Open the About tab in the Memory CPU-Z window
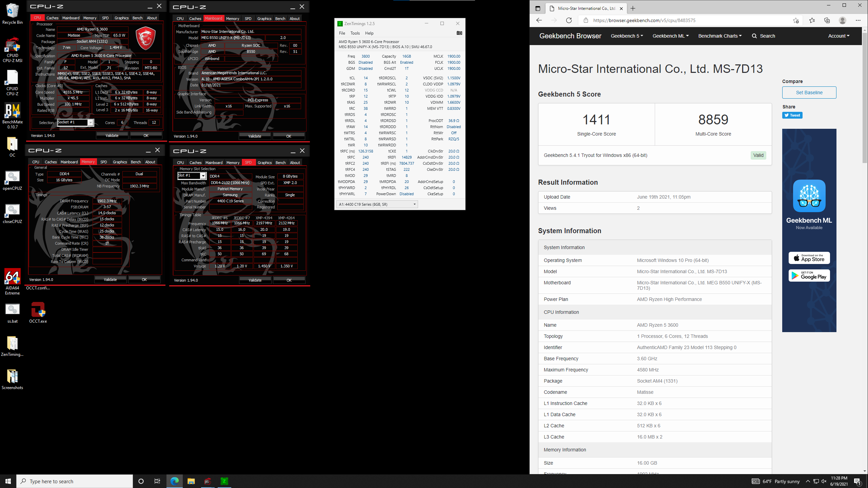The width and height of the screenshot is (868, 488). pyautogui.click(x=150, y=162)
